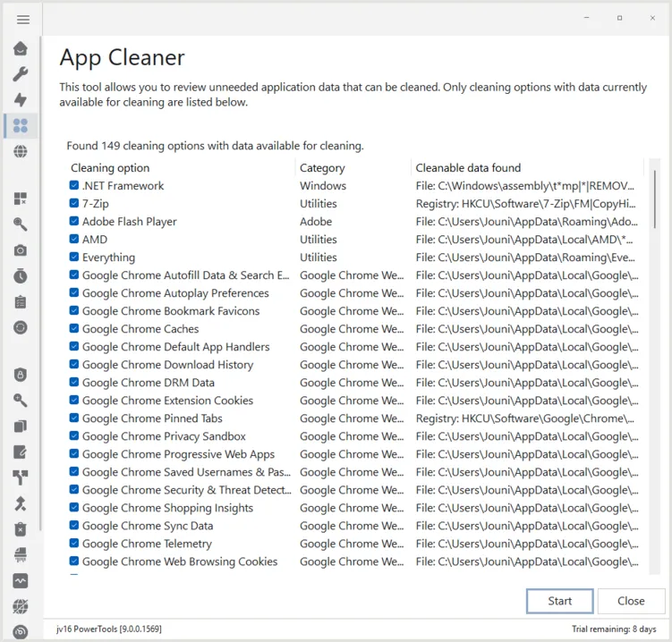
Task: Click the HKCU\Software\7-Zip registry path cell
Action: click(x=525, y=204)
